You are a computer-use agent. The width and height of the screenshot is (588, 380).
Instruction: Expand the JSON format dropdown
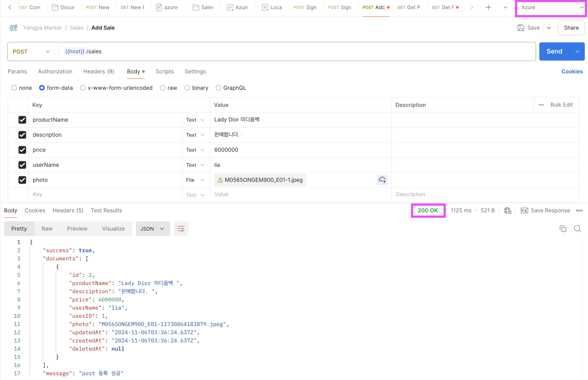pos(152,229)
